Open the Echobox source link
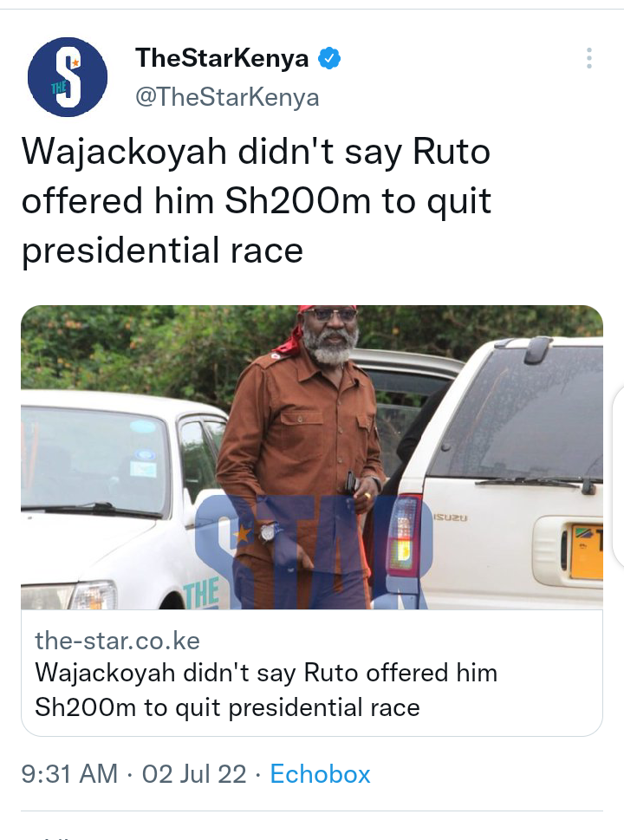This screenshot has height=840, width=624. pos(320,774)
